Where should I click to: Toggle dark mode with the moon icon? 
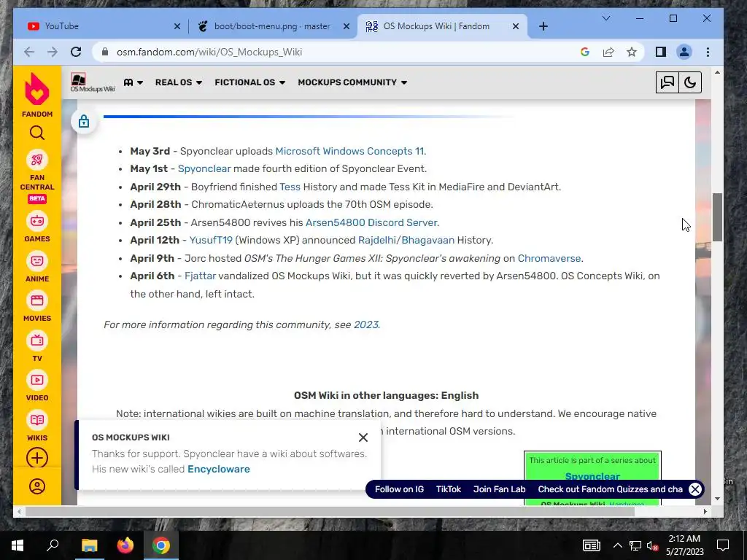pyautogui.click(x=690, y=82)
